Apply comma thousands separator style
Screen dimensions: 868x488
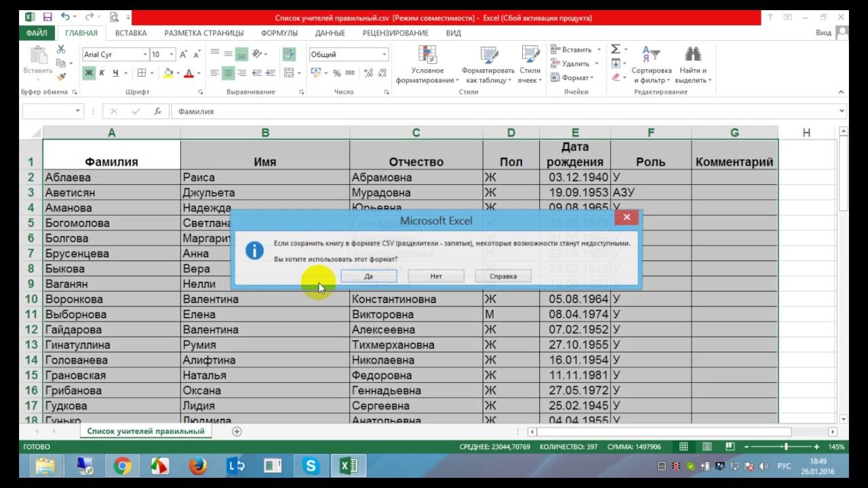tap(350, 73)
